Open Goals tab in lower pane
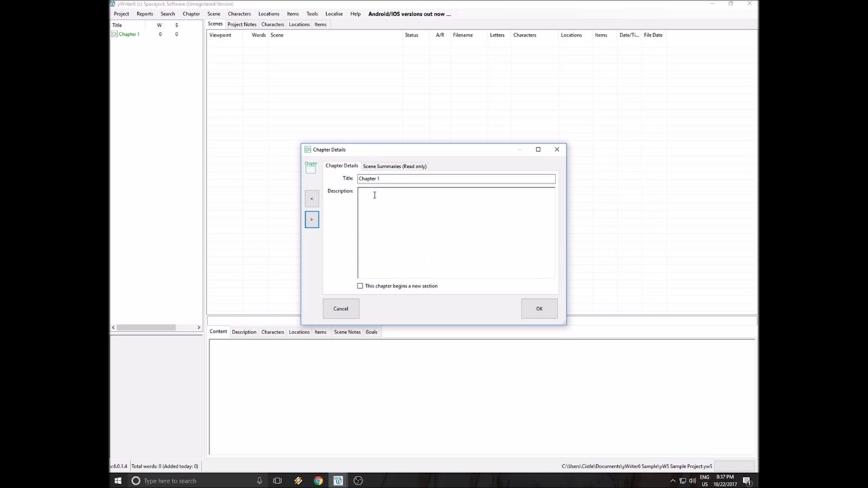Screen dimensions: 868x488 [372, 332]
